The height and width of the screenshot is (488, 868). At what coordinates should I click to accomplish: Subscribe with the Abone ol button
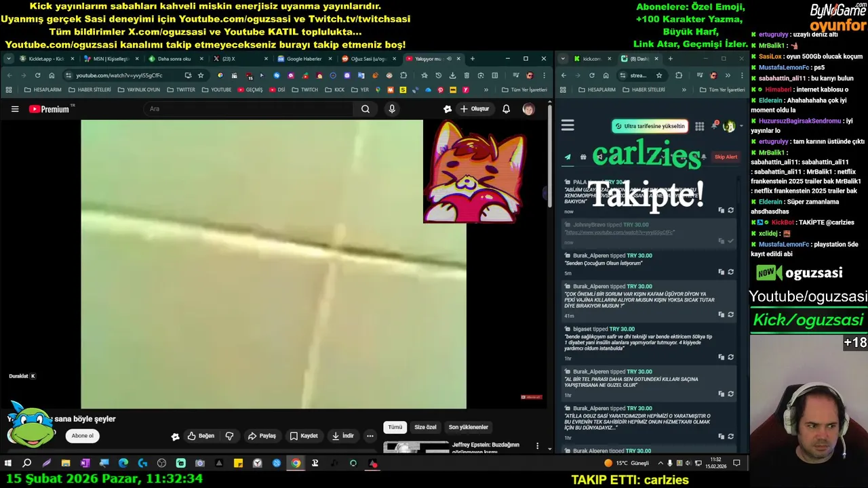click(83, 436)
